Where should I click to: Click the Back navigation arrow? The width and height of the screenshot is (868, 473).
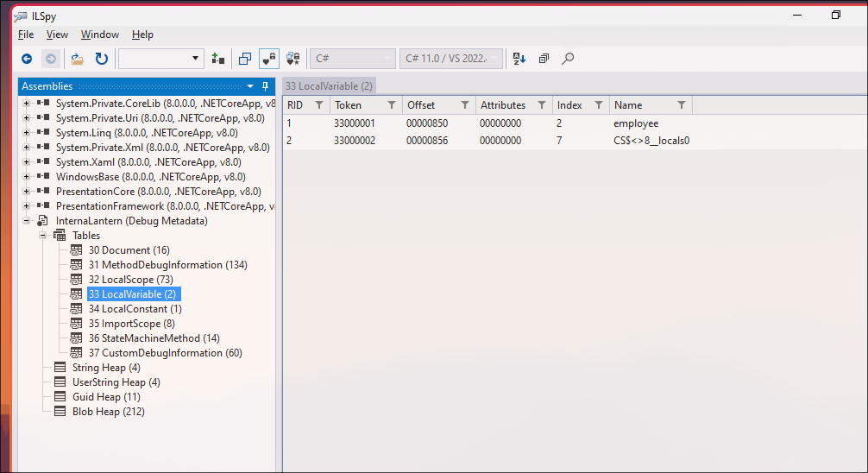click(27, 59)
